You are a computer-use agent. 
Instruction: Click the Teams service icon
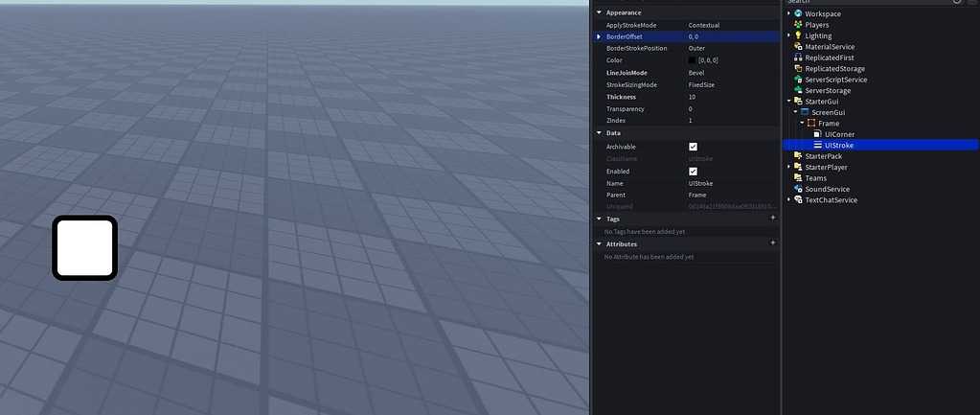(x=798, y=177)
